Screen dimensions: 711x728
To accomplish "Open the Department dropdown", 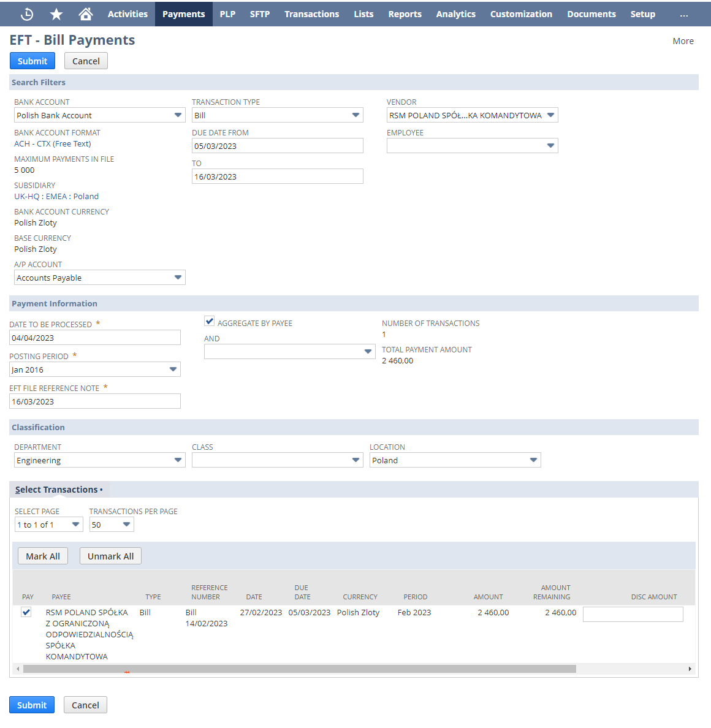I will coord(178,460).
